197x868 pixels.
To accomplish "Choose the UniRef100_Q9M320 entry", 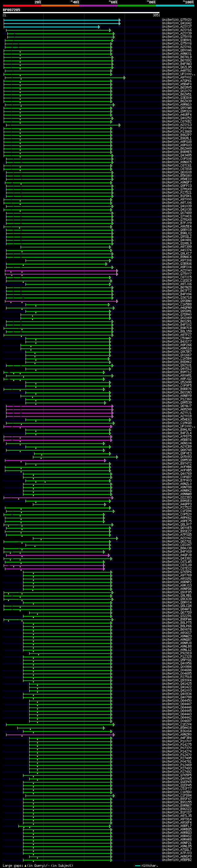I will [x=177, y=111].
